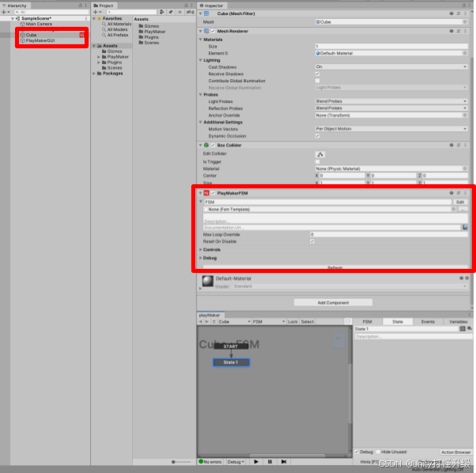Image resolution: width=476 pixels, height=473 pixels.
Task: Click the Default-Material sphere preview
Action: [x=208, y=281]
